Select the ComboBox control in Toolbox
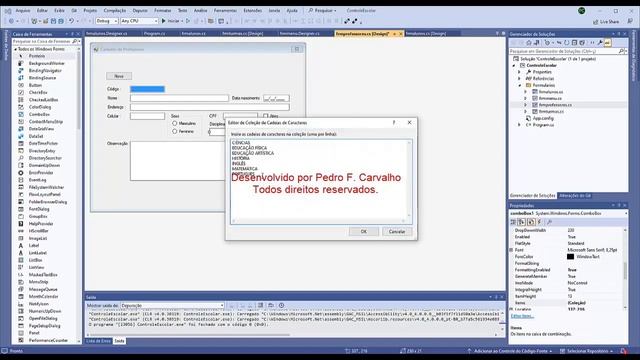Viewport: 640px width, 360px height. (x=39, y=114)
